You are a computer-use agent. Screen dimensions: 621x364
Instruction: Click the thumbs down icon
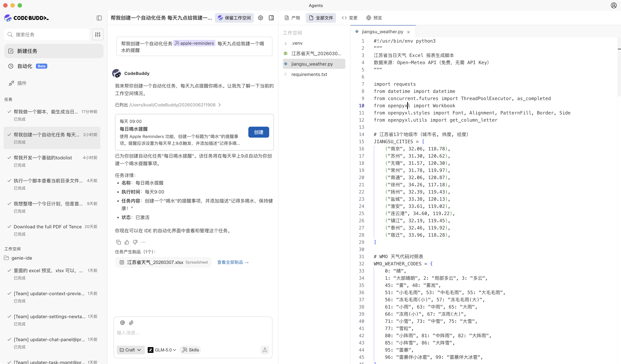(135, 242)
